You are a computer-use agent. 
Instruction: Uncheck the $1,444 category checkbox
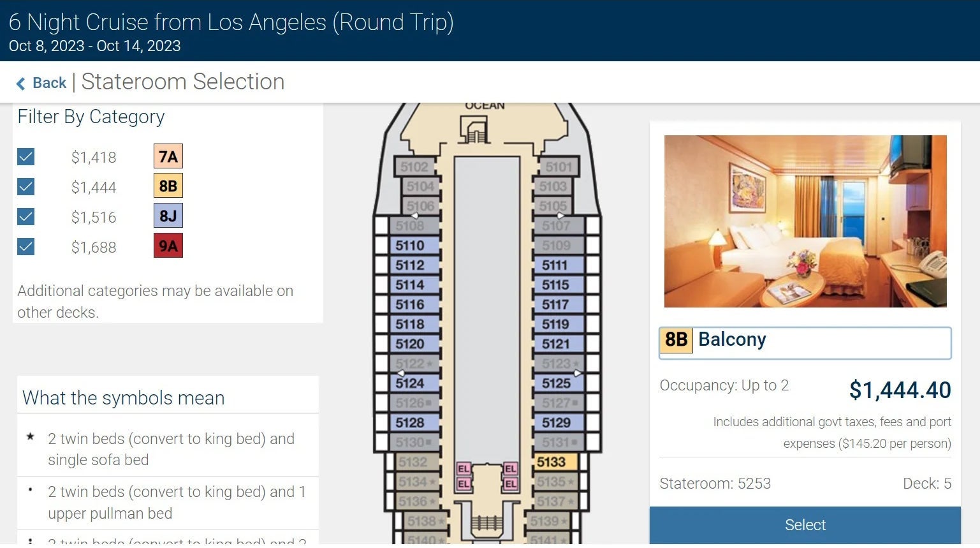[x=26, y=187]
